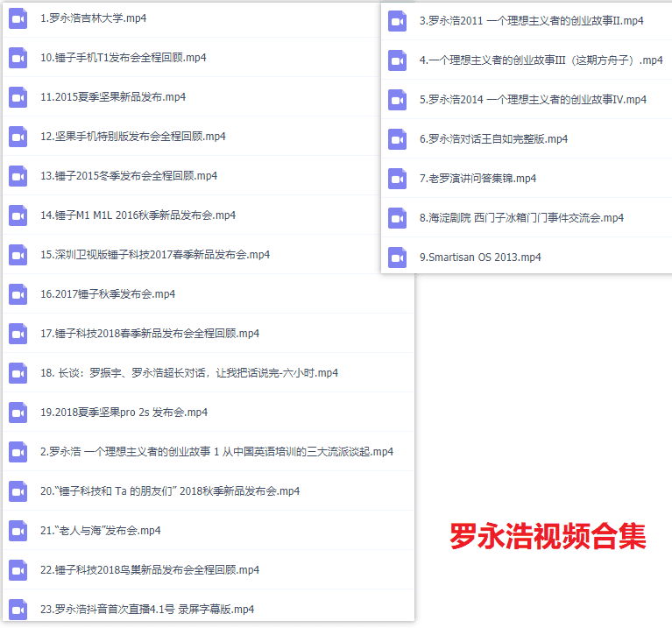Click video icon beside 4.创业故事III 这期方舟子
The height and width of the screenshot is (628, 672).
(397, 60)
